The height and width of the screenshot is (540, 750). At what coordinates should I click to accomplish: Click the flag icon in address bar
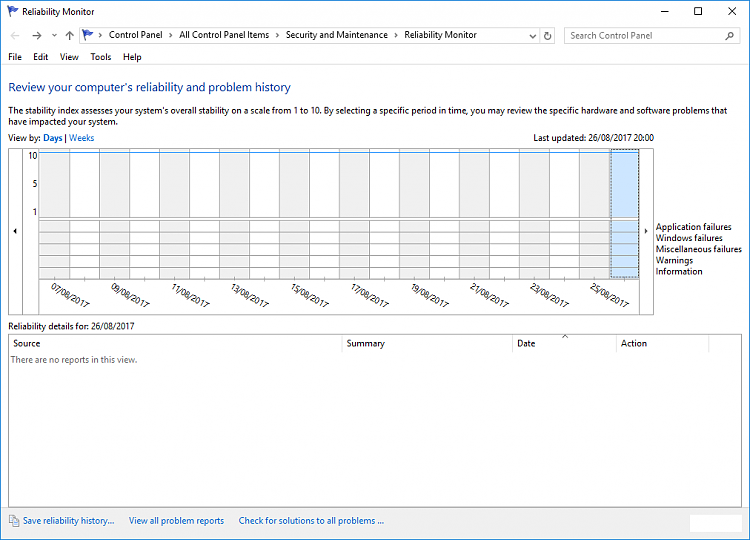click(88, 35)
